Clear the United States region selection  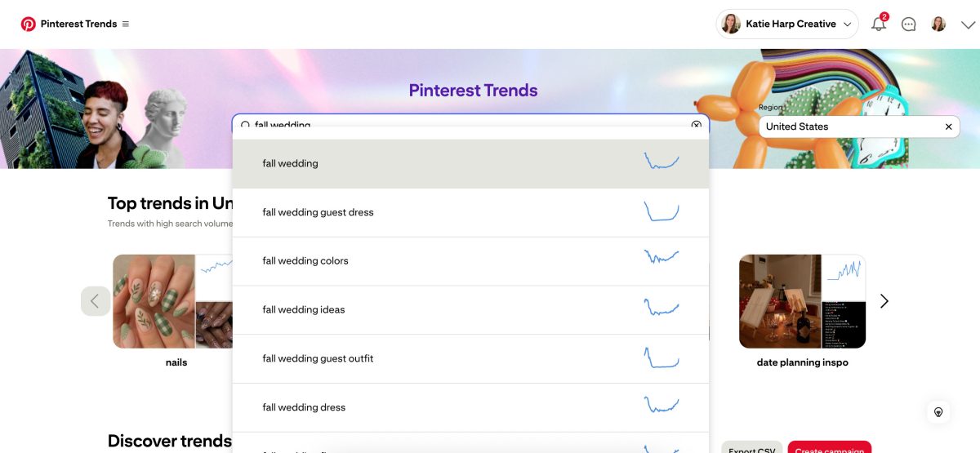tap(948, 127)
